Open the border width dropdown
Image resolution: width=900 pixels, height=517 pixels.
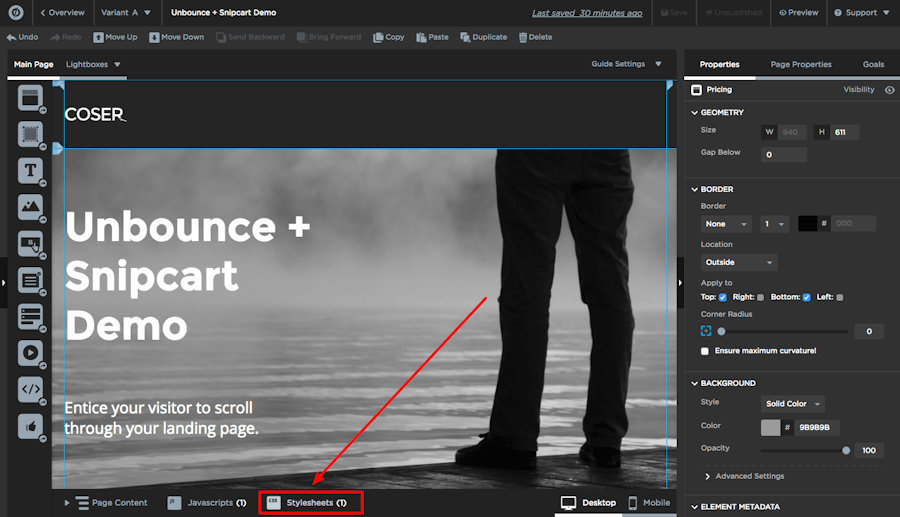(x=774, y=224)
